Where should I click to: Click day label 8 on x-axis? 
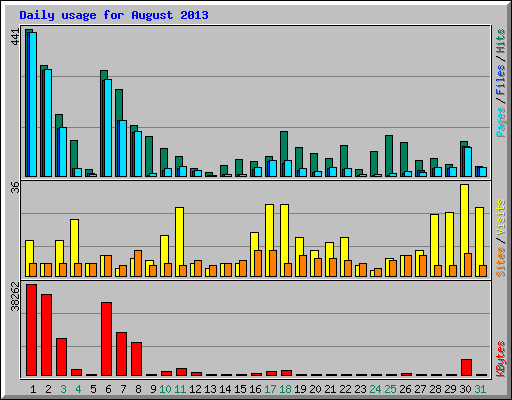click(138, 389)
